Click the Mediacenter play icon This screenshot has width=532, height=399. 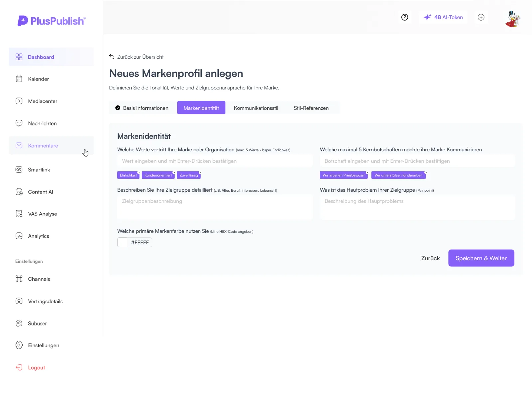(19, 101)
